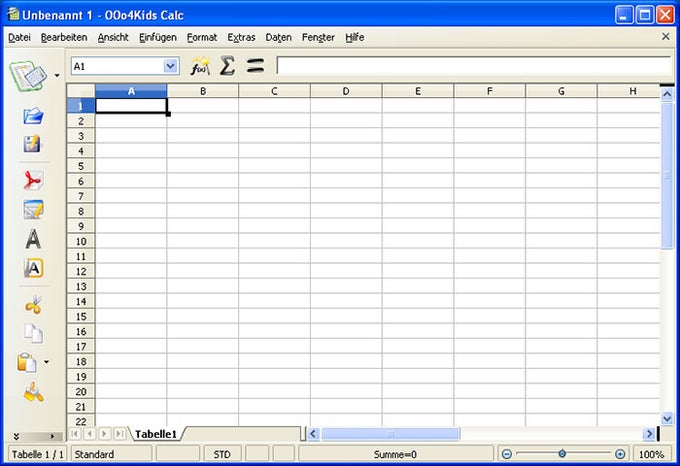The width and height of the screenshot is (680, 466).
Task: Click the horizontal scrollbar right arrow
Action: click(649, 433)
